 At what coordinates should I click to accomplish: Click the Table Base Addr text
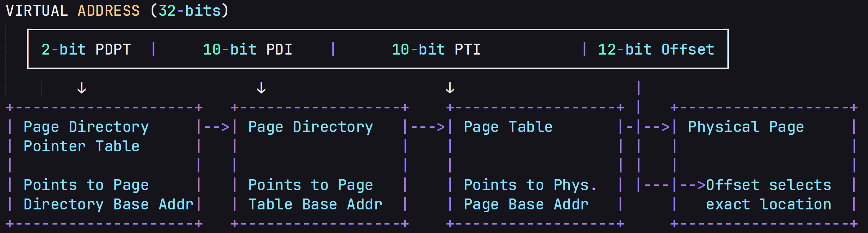point(315,204)
